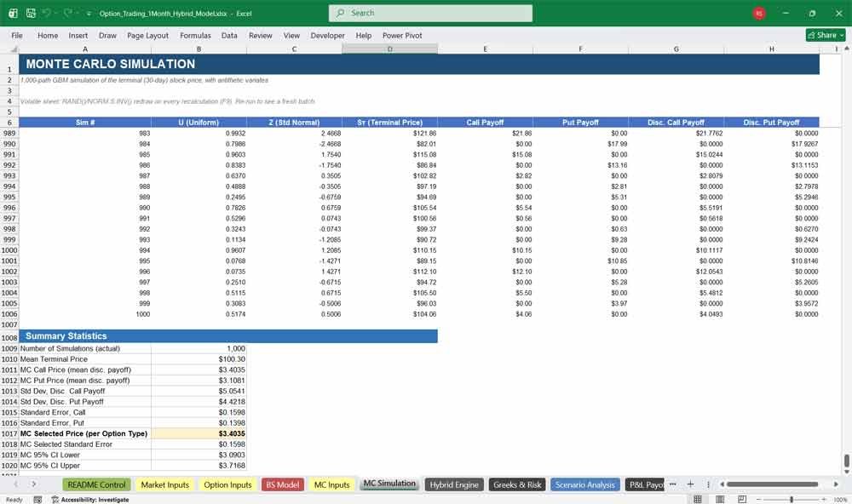This screenshot has height=504, width=852.
Task: Switch to Page Layout view icon
Action: pyautogui.click(x=719, y=499)
